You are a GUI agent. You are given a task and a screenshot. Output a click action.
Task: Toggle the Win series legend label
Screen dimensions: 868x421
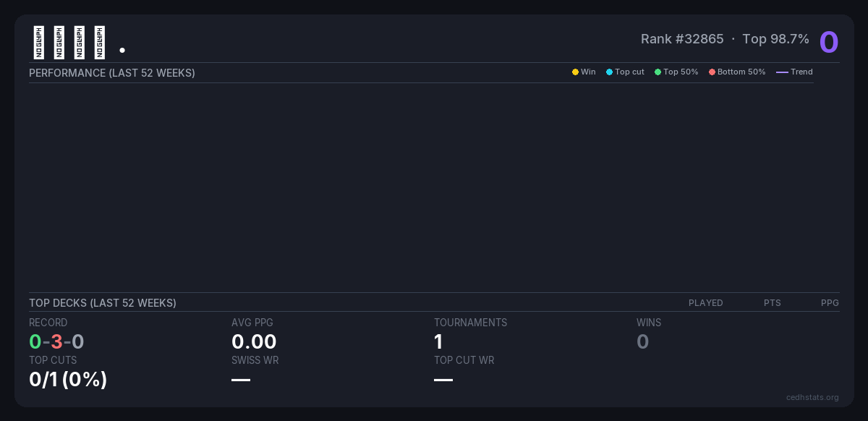588,72
